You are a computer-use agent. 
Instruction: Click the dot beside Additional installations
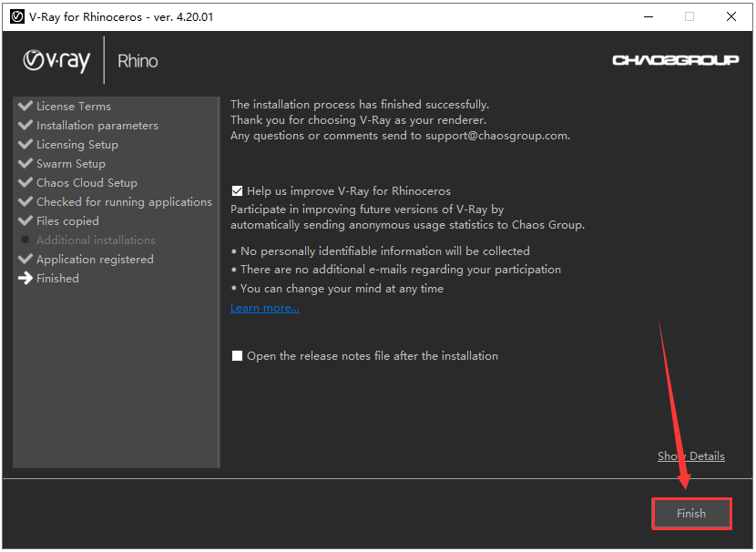click(x=26, y=240)
